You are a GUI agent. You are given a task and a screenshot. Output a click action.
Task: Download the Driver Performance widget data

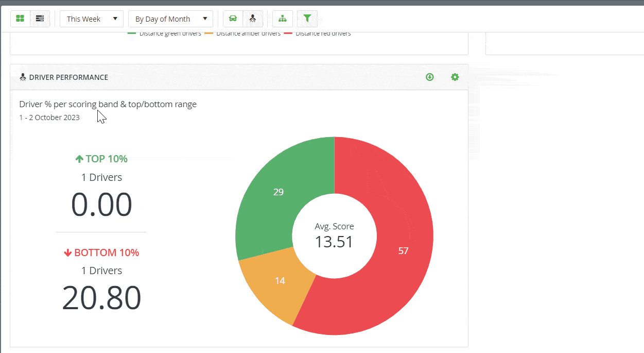430,77
